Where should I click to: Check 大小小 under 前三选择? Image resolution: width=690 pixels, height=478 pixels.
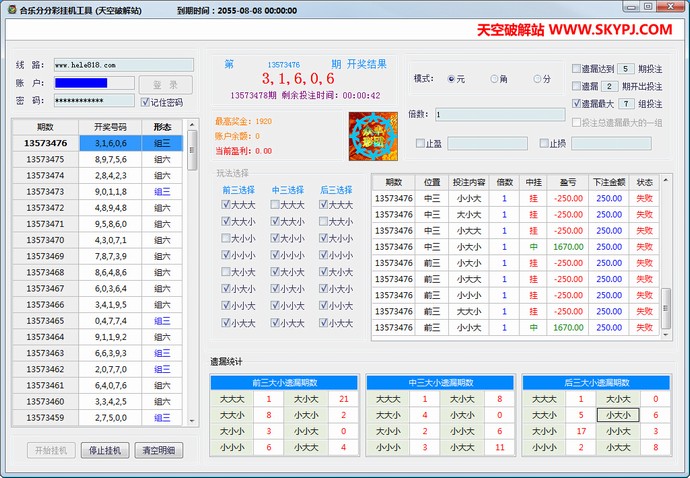point(227,238)
